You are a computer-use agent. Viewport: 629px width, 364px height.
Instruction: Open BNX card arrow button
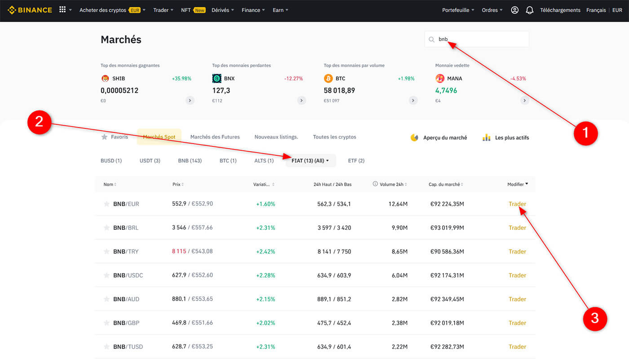301,101
